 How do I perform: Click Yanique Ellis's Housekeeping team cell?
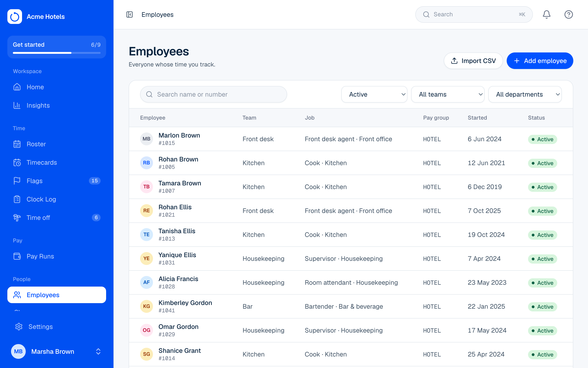pyautogui.click(x=263, y=259)
